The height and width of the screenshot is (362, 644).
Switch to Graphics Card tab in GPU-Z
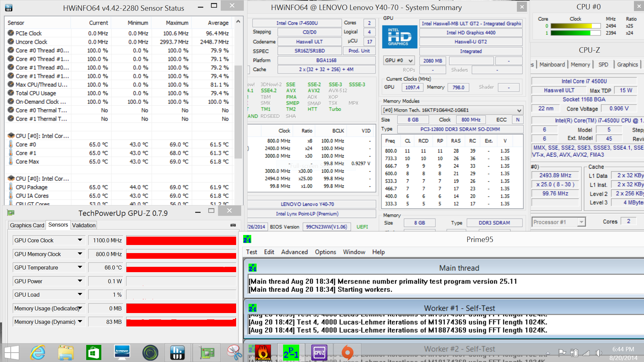tap(27, 225)
